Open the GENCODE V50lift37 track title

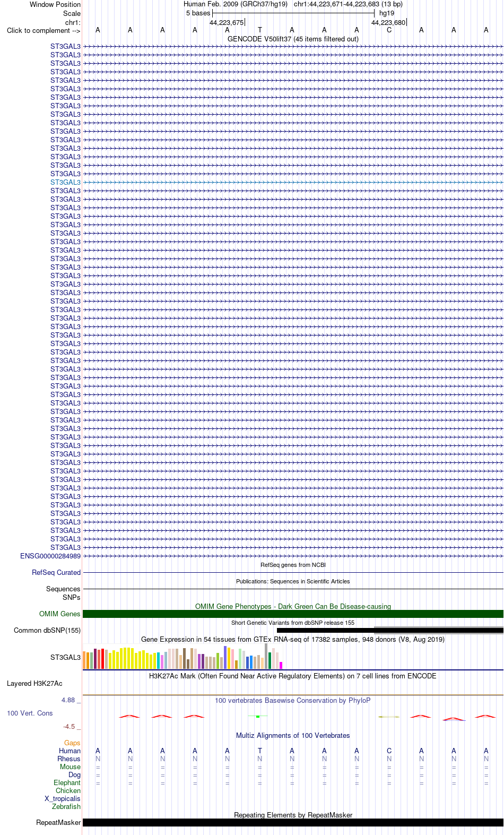(x=293, y=39)
